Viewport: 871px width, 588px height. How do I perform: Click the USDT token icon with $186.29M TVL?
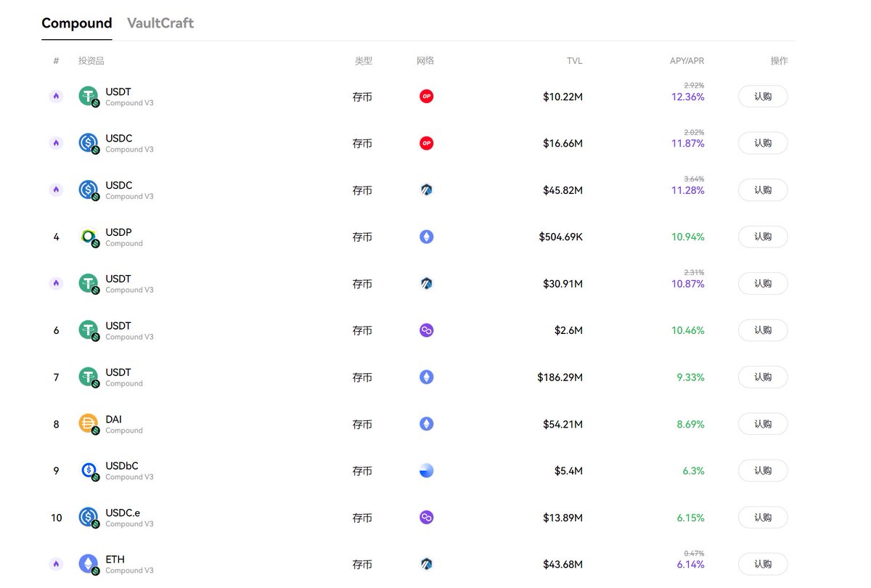click(89, 377)
